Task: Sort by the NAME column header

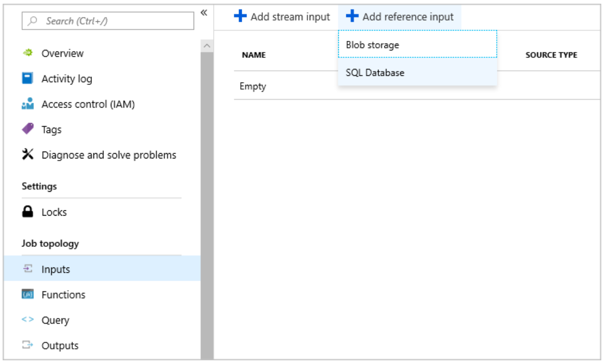Action: [254, 55]
